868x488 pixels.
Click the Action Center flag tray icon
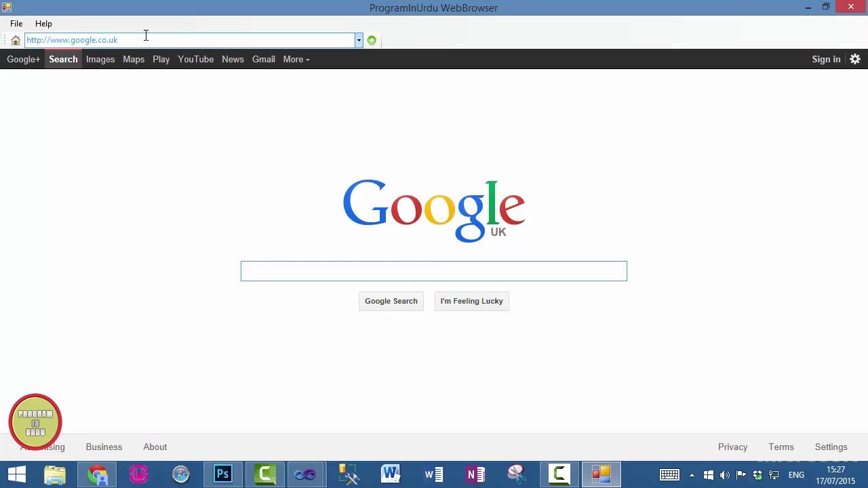tap(741, 475)
